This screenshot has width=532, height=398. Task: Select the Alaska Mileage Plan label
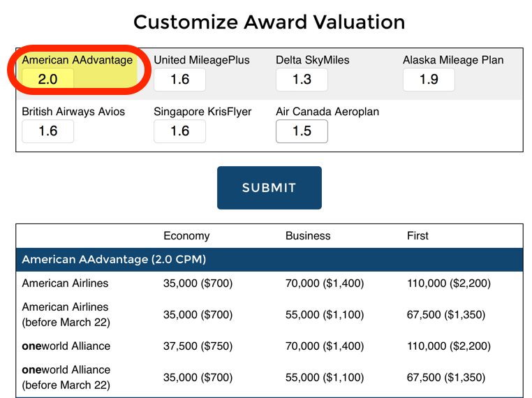tap(453, 60)
